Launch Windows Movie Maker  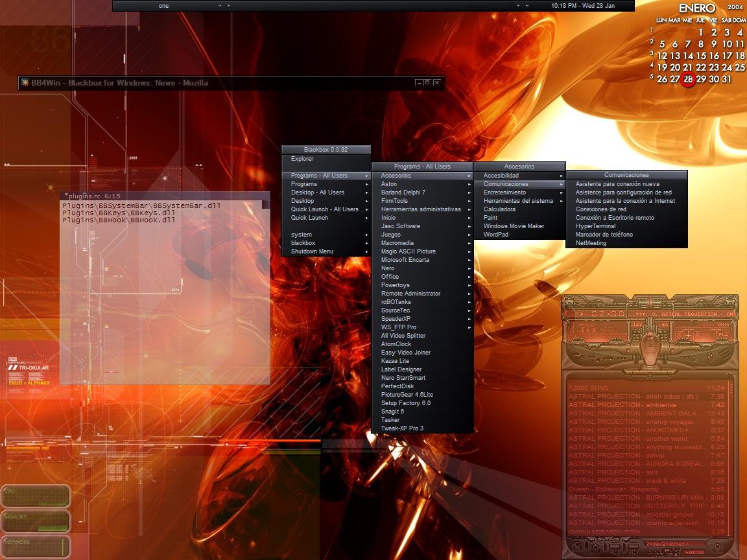(520, 226)
